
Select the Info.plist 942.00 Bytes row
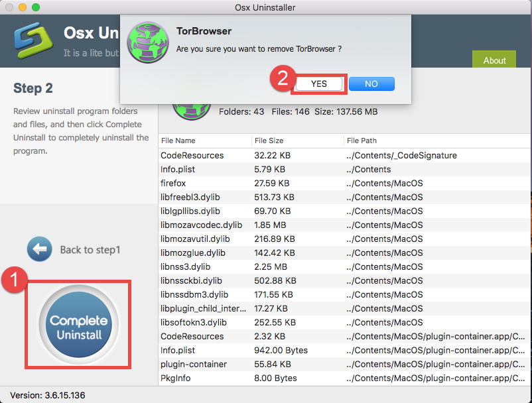(x=344, y=350)
